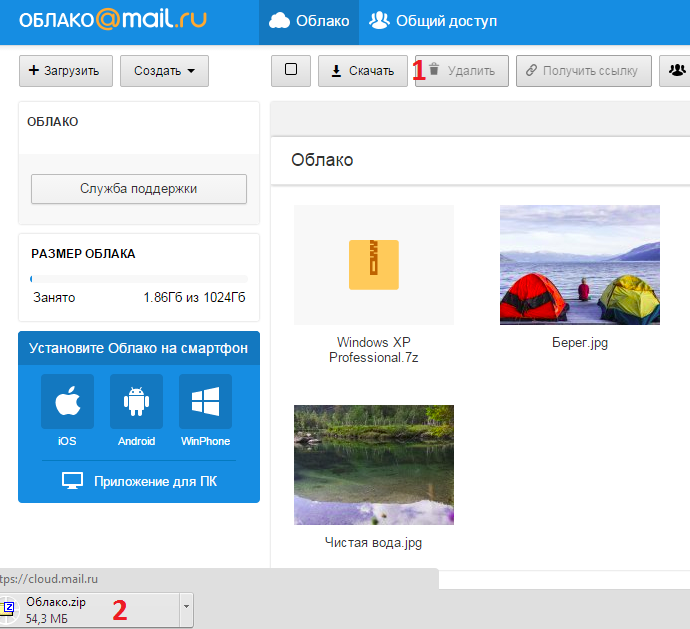Open the WinPhone app icon
The width and height of the screenshot is (690, 629).
206,401
